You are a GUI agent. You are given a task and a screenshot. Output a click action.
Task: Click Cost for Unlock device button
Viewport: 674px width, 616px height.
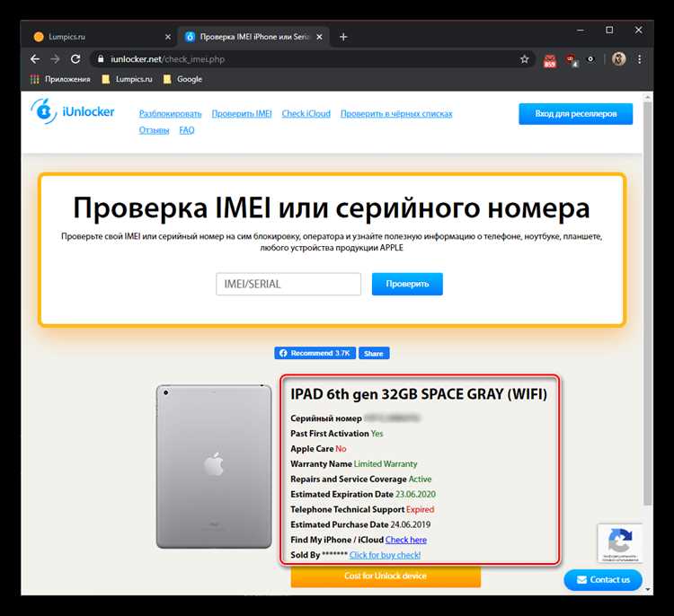(386, 576)
